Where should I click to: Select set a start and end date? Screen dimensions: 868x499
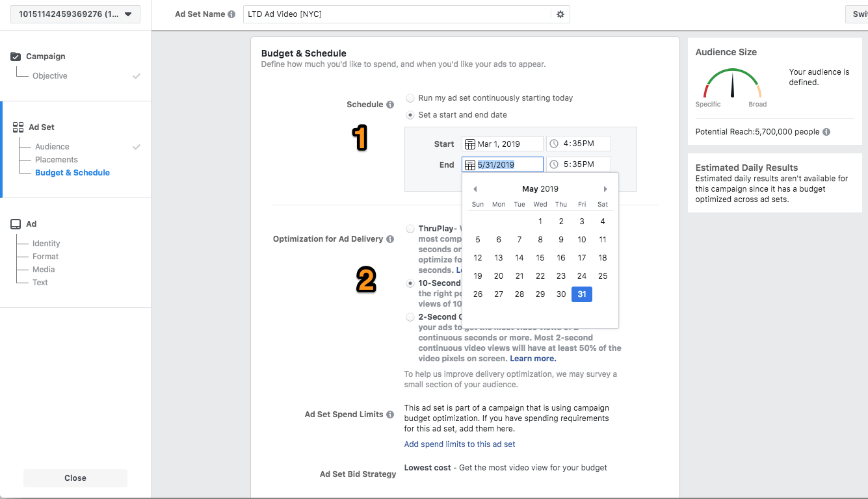(410, 115)
